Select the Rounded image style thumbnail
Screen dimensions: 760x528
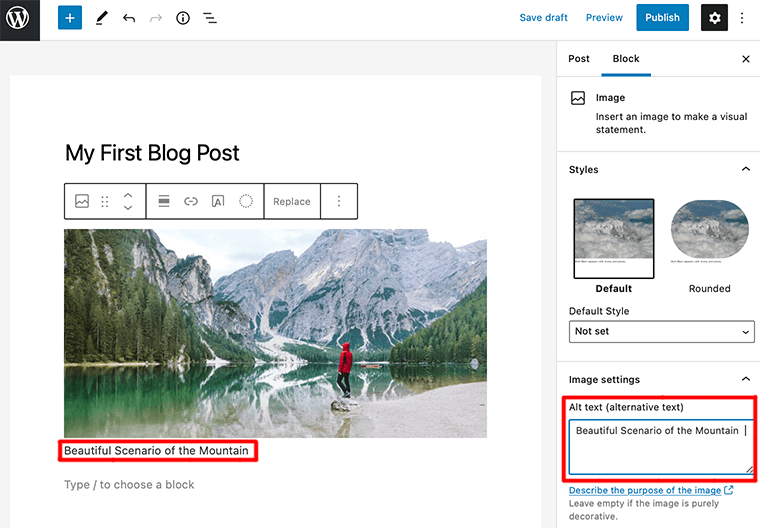tap(709, 238)
